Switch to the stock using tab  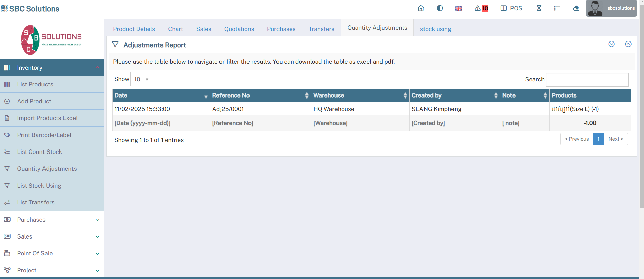435,29
